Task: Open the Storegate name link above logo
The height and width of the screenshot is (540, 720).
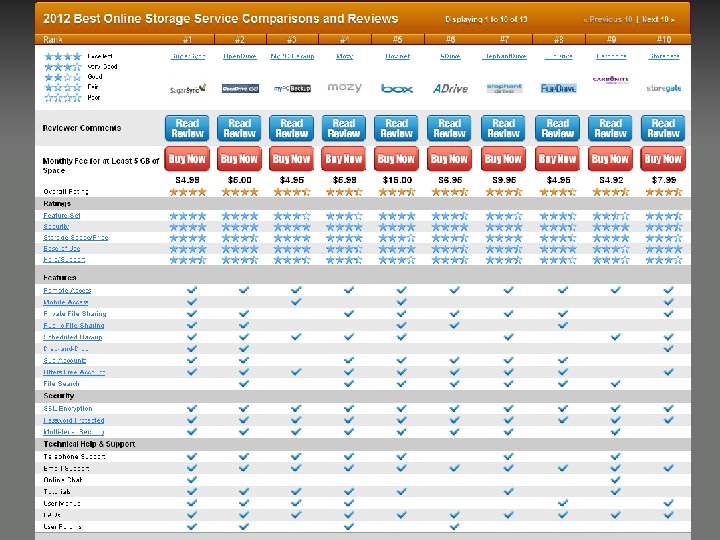Action: 664,56
